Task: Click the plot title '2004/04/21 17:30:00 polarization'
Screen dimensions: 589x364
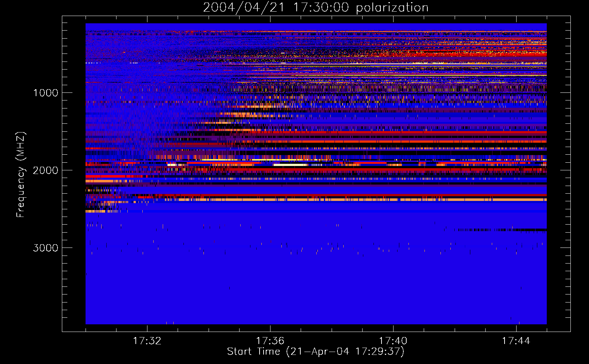Action: coord(316,8)
